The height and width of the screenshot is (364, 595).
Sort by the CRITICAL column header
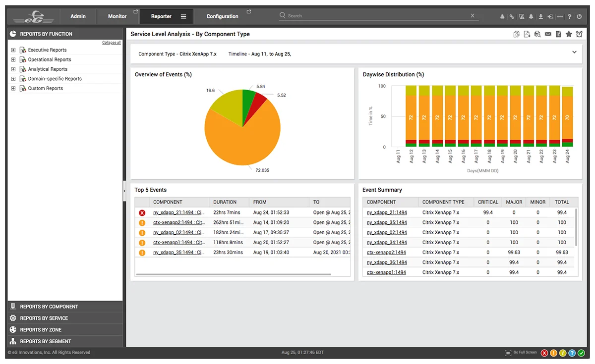488,202
